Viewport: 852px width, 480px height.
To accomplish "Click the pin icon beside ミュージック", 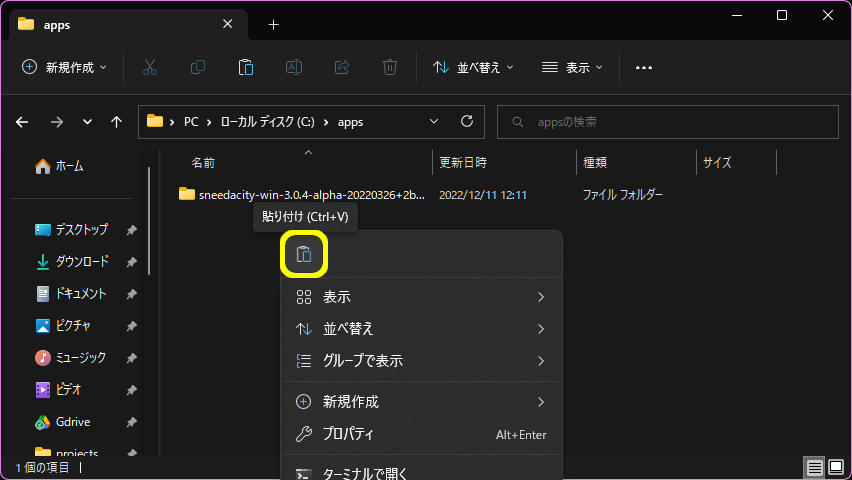I will (x=131, y=358).
